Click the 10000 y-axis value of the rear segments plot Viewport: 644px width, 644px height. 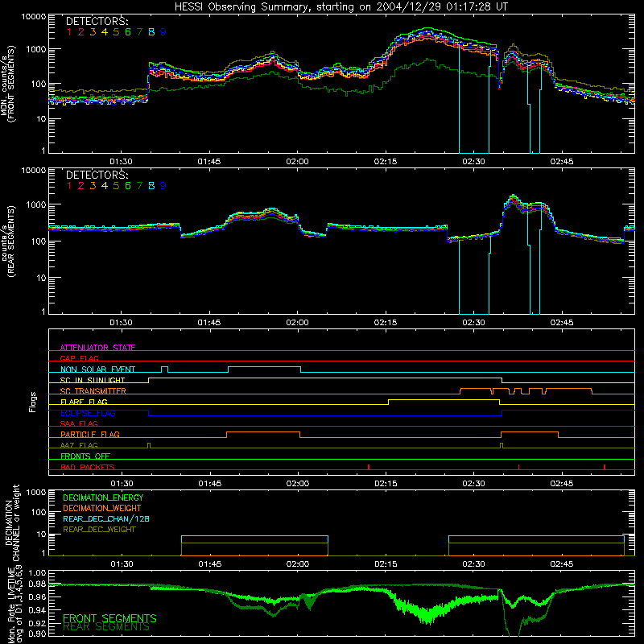tap(34, 171)
